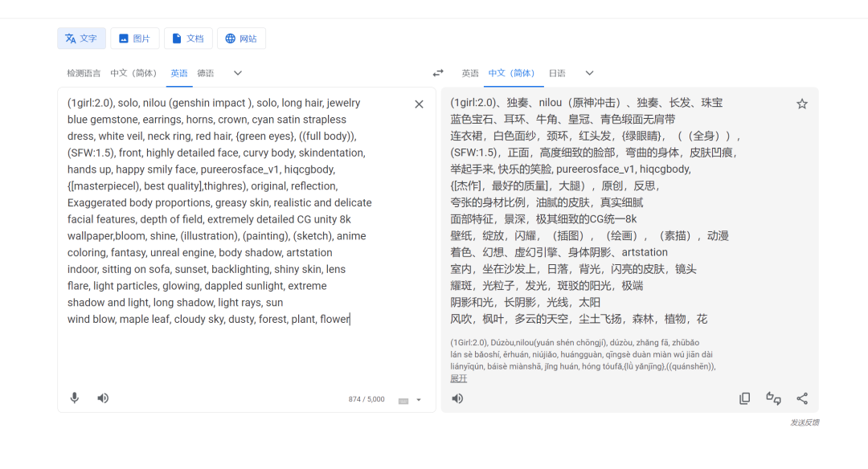Rate this translation with thumbs icon
Screen dimensions: 868x469
773,398
